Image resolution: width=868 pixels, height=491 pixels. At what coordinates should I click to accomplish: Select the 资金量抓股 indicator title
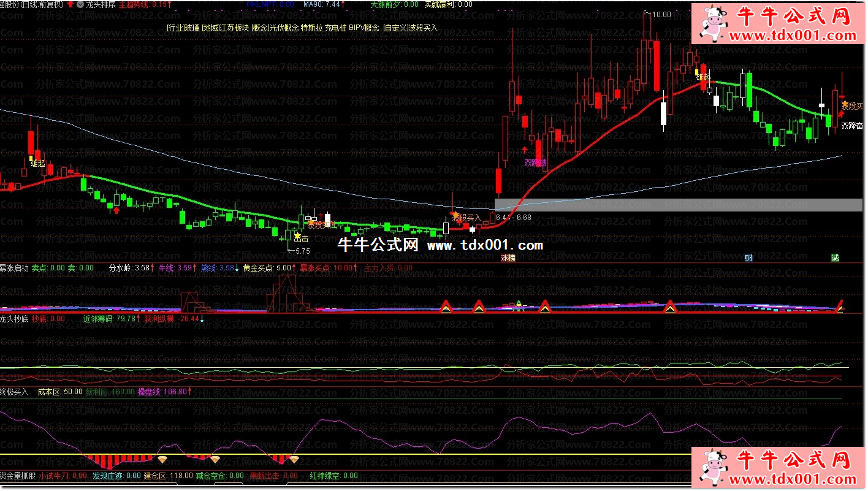coord(18,476)
